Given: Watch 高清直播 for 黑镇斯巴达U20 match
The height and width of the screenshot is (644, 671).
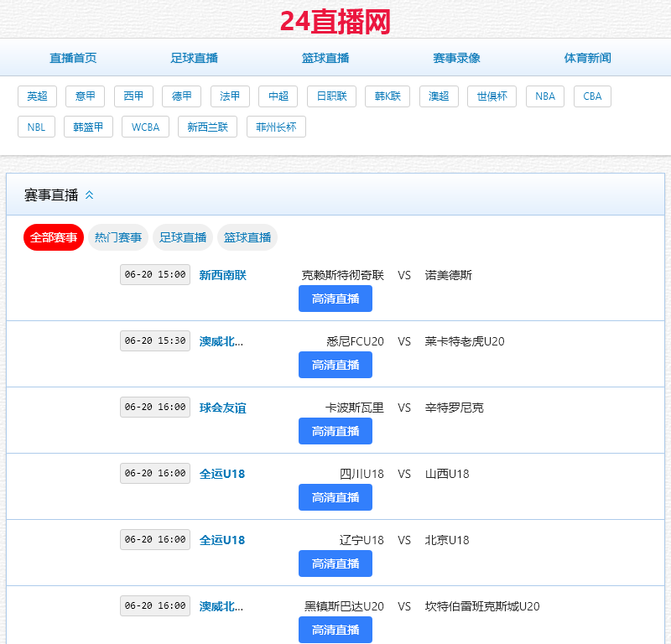Looking at the screenshot, I should (x=335, y=630).
